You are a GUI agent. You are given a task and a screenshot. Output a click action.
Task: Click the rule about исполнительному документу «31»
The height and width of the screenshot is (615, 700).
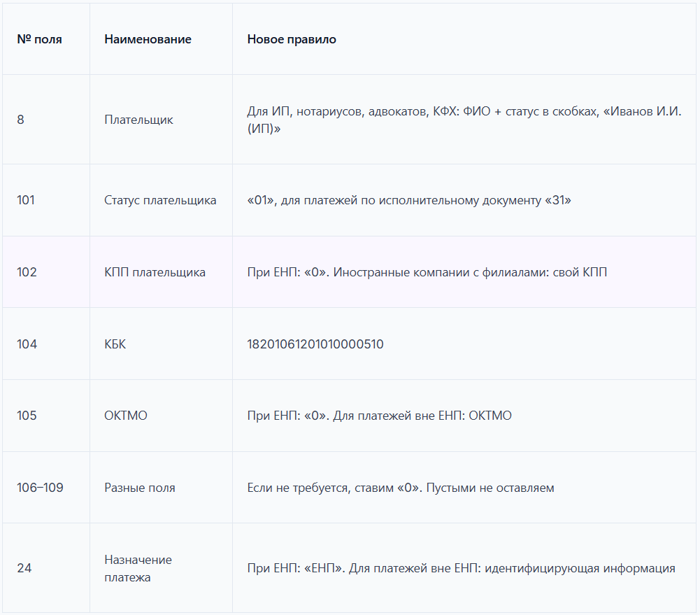tap(409, 200)
